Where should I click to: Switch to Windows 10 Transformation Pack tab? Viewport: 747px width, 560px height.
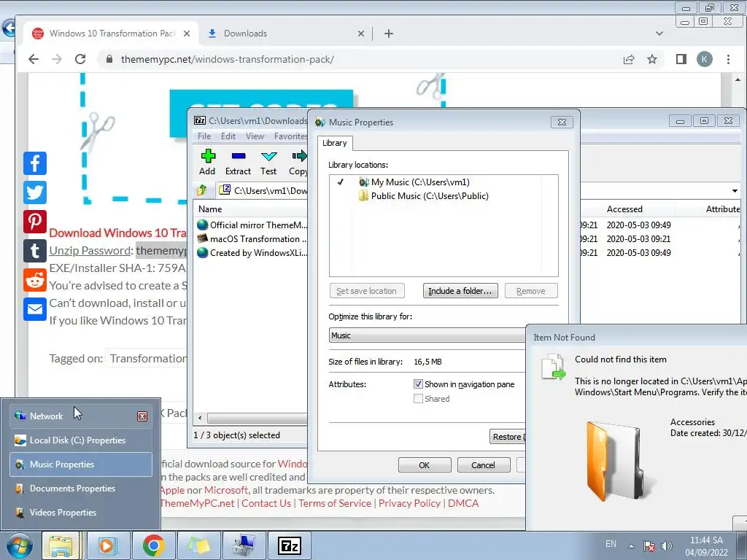pos(111,34)
